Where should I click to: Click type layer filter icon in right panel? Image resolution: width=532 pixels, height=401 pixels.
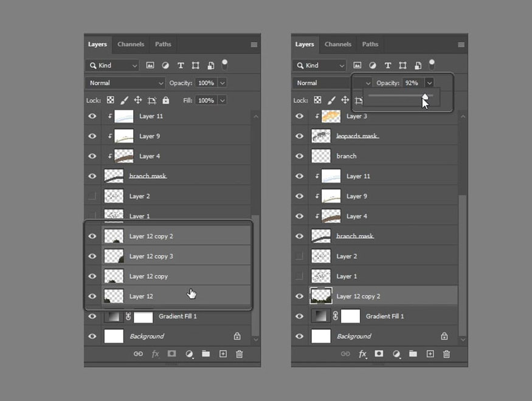[x=388, y=66]
